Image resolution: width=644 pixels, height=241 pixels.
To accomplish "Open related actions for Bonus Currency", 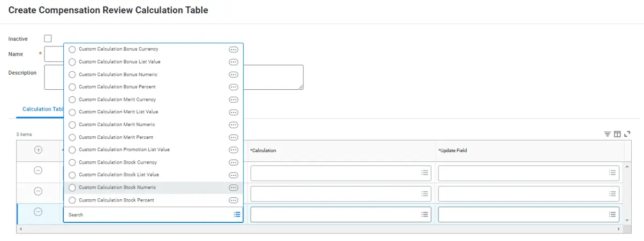I will [233, 49].
